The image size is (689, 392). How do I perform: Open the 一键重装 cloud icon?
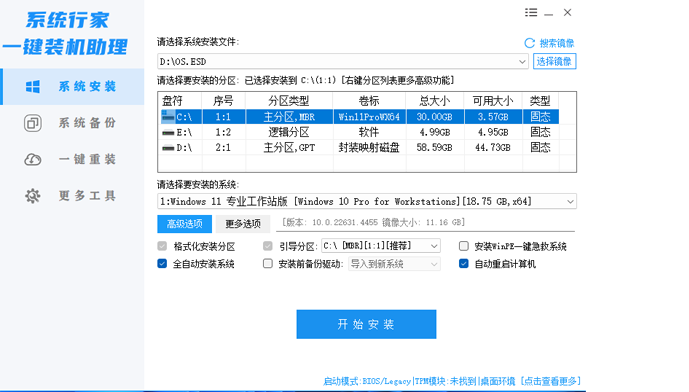pos(33,160)
